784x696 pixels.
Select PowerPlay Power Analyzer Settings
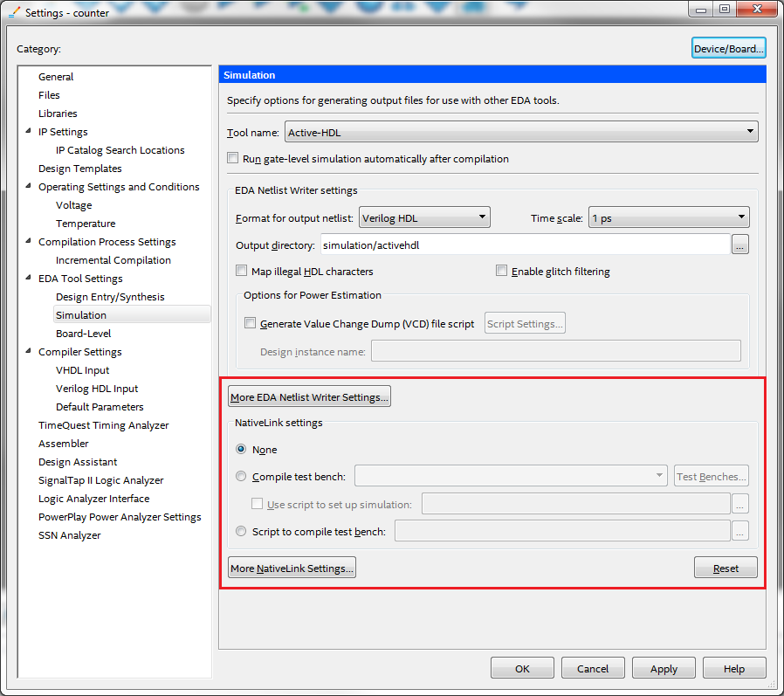point(120,517)
